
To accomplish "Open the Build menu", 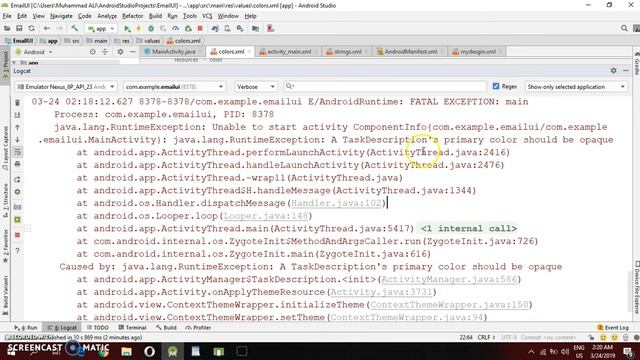I will point(155,16).
